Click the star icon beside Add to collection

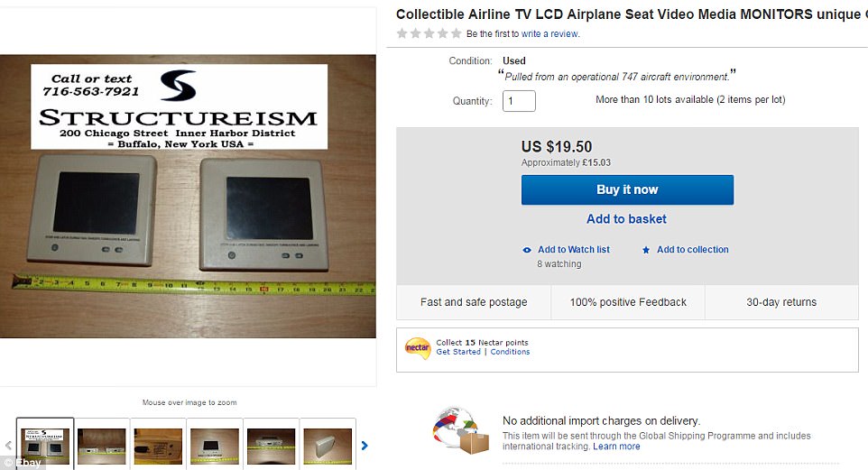[x=646, y=250]
